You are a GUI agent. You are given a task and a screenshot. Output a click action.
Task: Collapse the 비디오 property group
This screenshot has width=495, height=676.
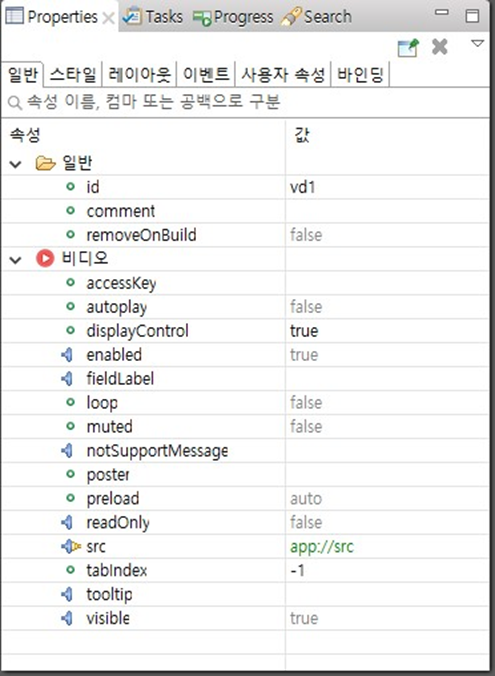(16, 260)
